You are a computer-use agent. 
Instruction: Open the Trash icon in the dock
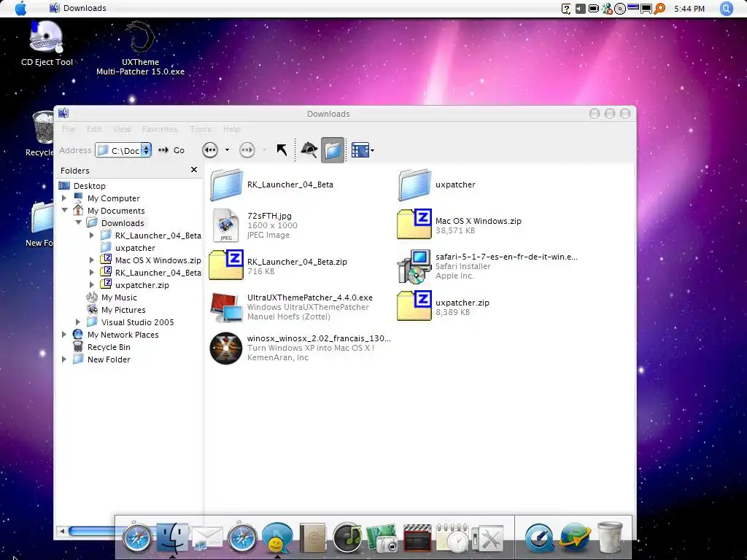click(610, 537)
